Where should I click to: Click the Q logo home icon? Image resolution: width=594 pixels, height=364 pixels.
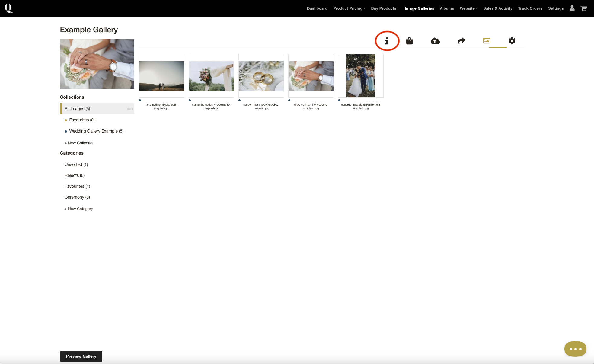[8, 8]
